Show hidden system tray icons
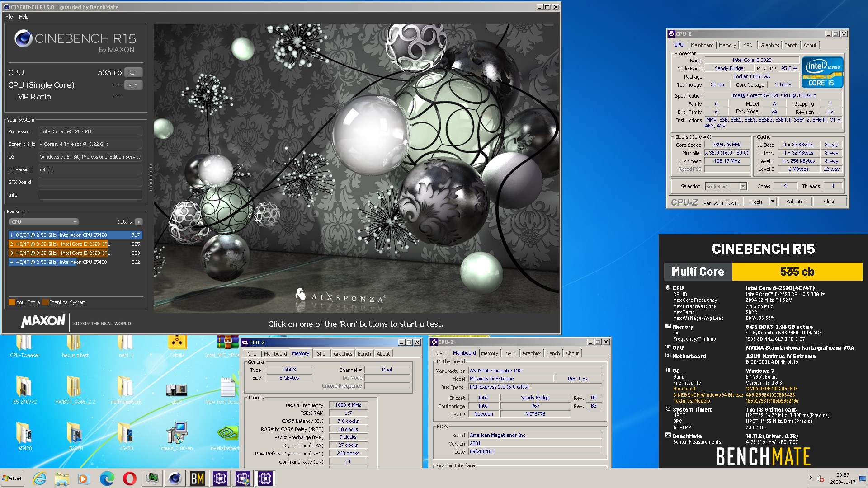Viewport: 868px width, 488px height. point(811,478)
